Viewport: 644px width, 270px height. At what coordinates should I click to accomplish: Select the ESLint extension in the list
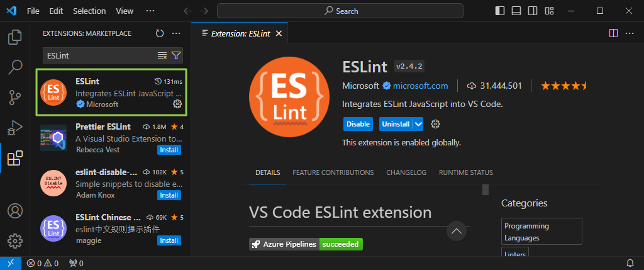coord(111,92)
